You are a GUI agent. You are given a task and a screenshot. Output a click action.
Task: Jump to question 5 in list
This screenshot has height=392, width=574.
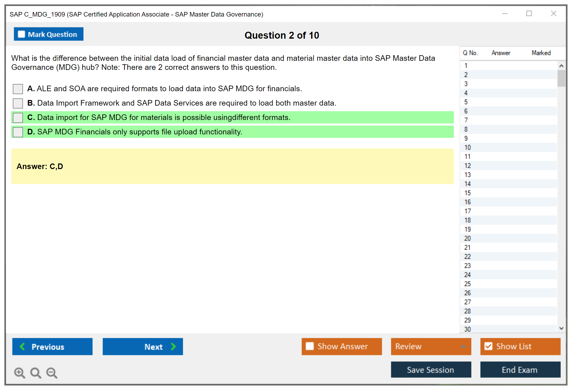[x=466, y=102]
